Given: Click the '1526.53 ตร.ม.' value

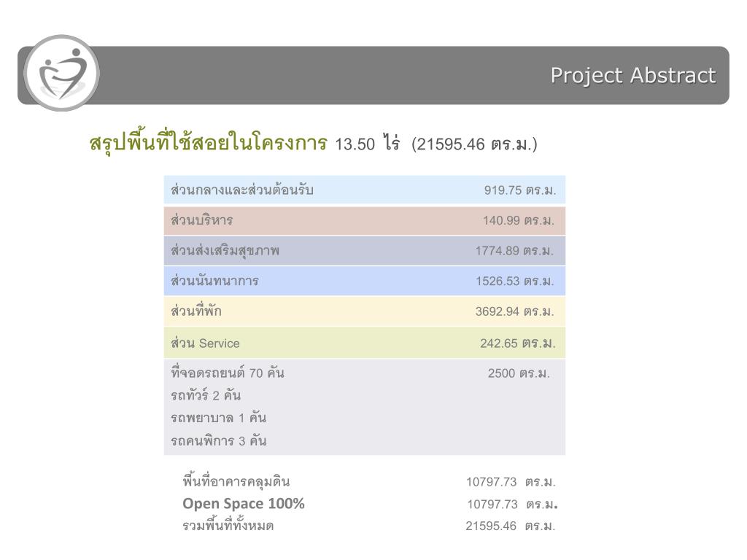Looking at the screenshot, I should coord(514,281).
